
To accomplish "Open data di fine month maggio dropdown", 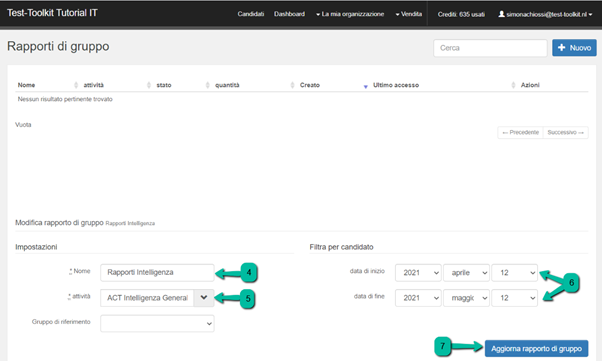I will (x=466, y=298).
